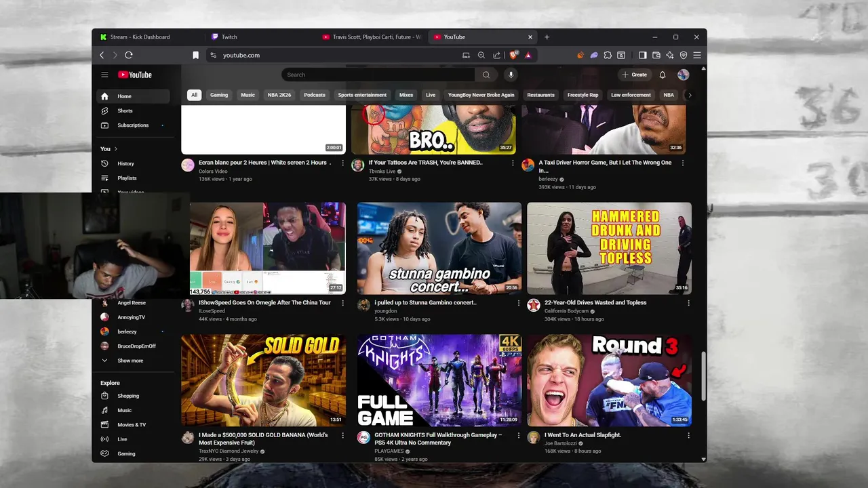Open Shopping under Explore

tap(132, 396)
